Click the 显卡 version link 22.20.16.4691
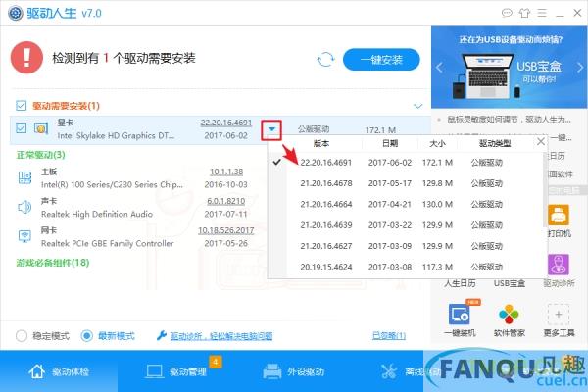This screenshot has width=588, height=392. click(226, 122)
